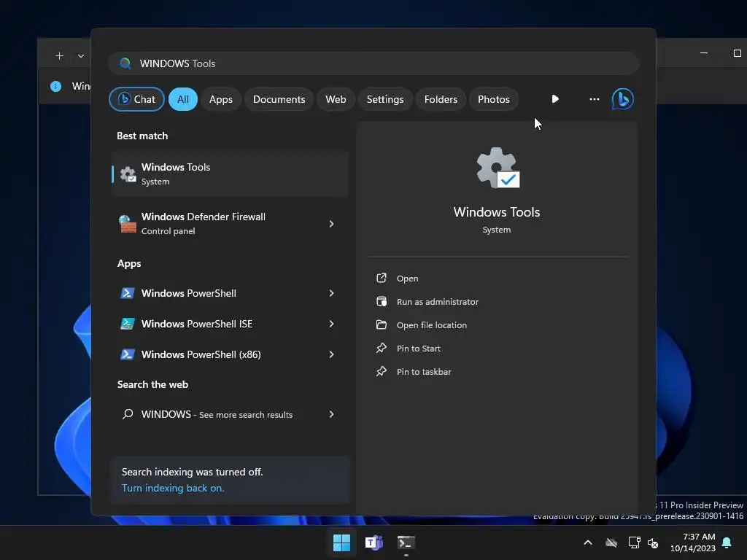Click the web search magnifier icon
Viewport: 747px width, 560px height.
[127, 414]
